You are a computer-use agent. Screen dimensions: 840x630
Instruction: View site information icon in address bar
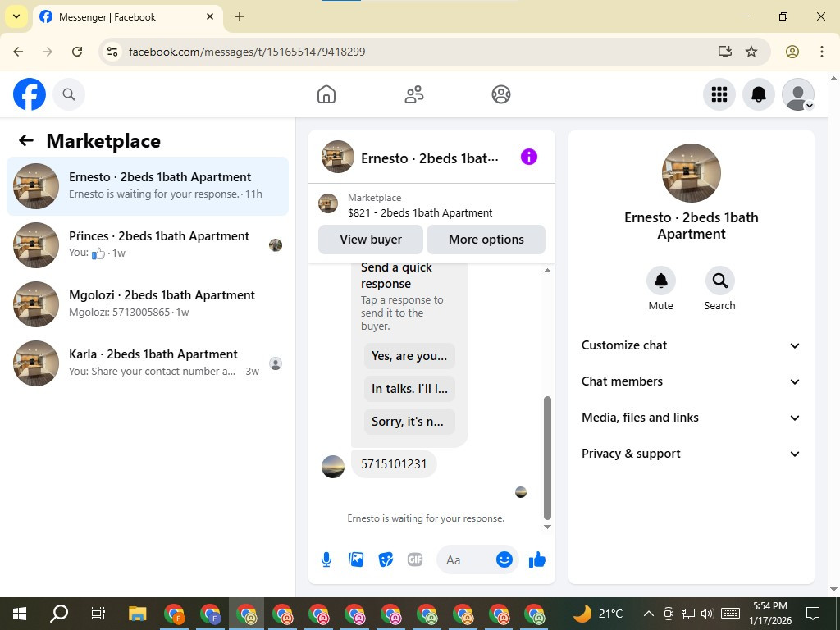112,52
